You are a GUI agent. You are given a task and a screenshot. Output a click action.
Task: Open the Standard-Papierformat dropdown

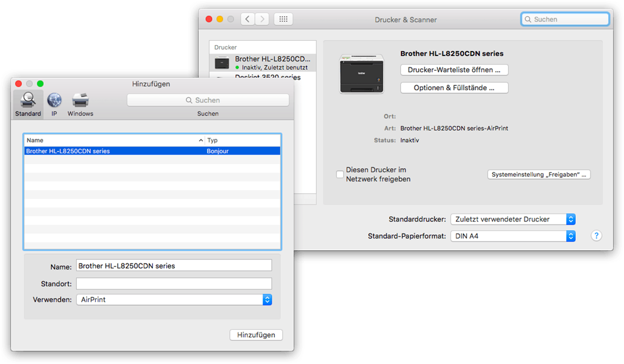coord(512,236)
